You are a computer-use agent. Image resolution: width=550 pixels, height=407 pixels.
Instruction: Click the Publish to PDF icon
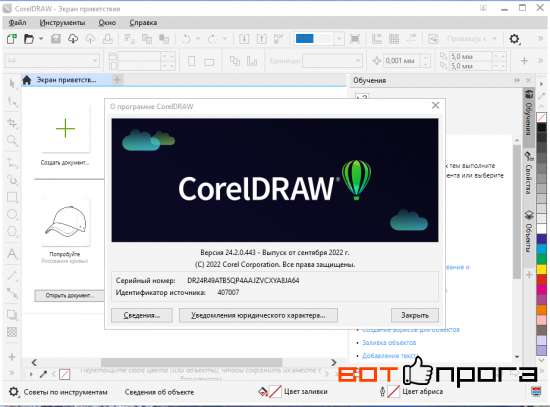point(279,39)
